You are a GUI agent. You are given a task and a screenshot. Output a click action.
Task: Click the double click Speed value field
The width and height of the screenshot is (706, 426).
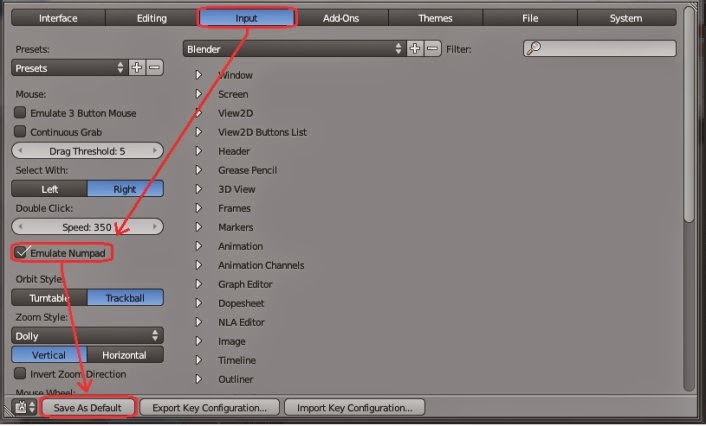pyautogui.click(x=87, y=227)
